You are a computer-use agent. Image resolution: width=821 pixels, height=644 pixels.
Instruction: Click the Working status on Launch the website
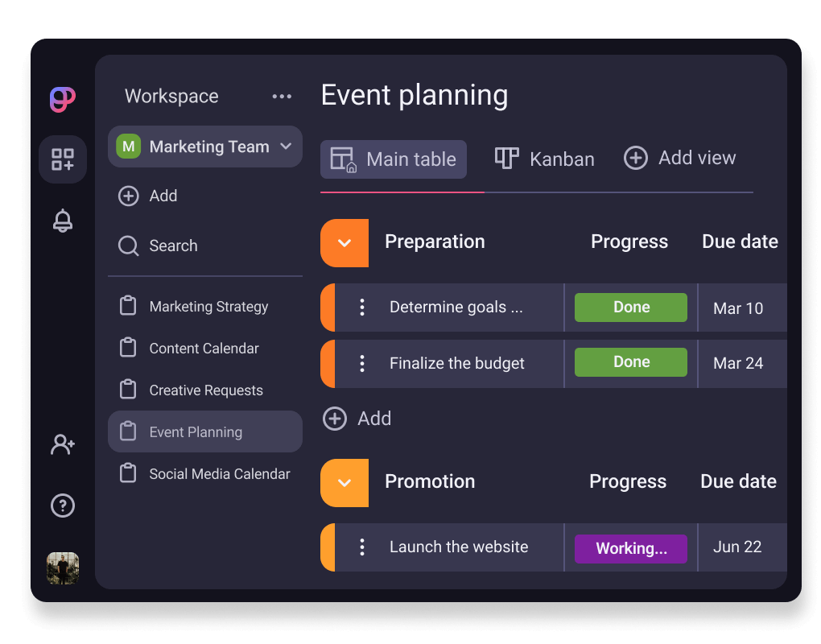630,548
